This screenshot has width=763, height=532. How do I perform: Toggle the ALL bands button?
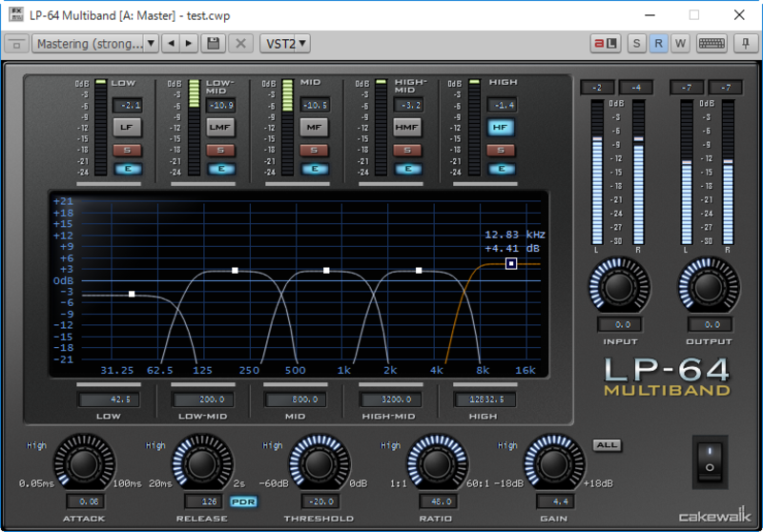607,445
